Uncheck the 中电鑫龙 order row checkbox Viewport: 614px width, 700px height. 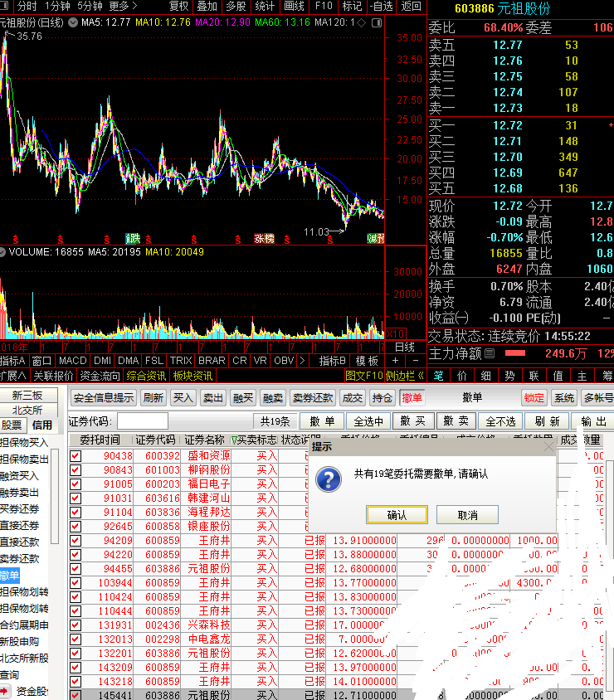(x=76, y=639)
